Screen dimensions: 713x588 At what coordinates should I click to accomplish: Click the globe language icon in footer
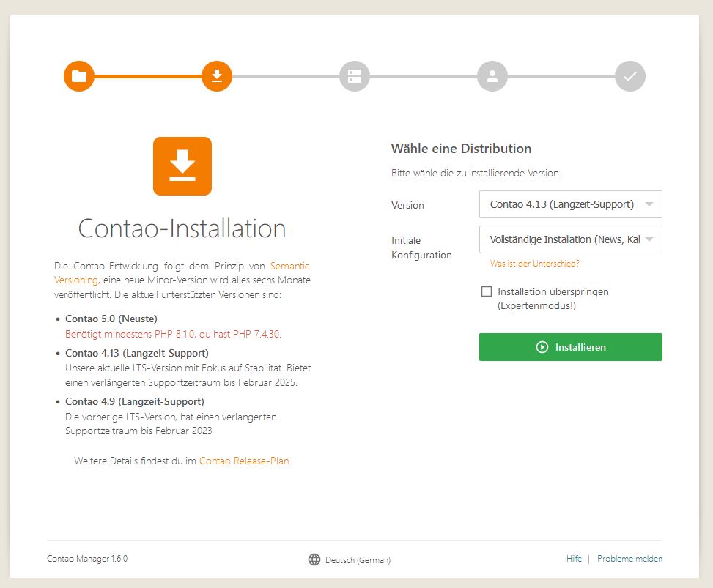click(x=314, y=559)
